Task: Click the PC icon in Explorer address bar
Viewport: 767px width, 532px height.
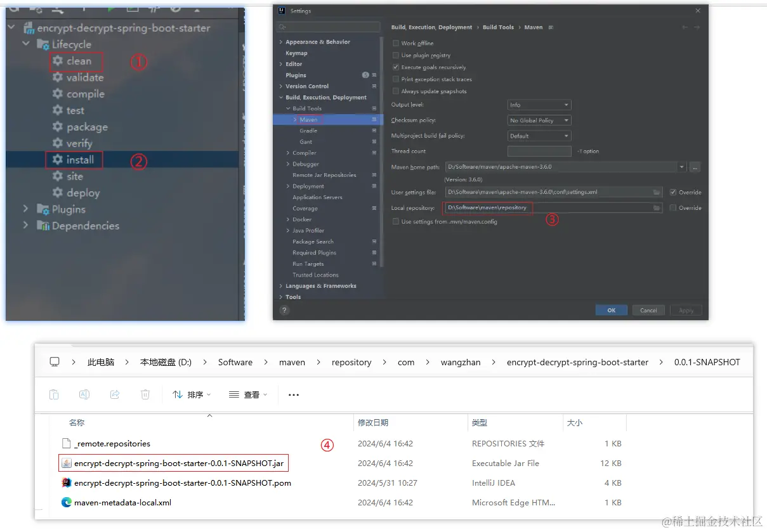Action: pos(55,362)
